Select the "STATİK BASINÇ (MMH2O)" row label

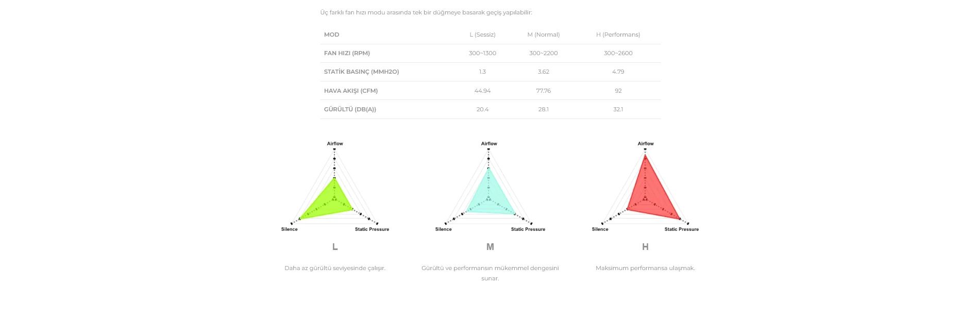click(361, 72)
